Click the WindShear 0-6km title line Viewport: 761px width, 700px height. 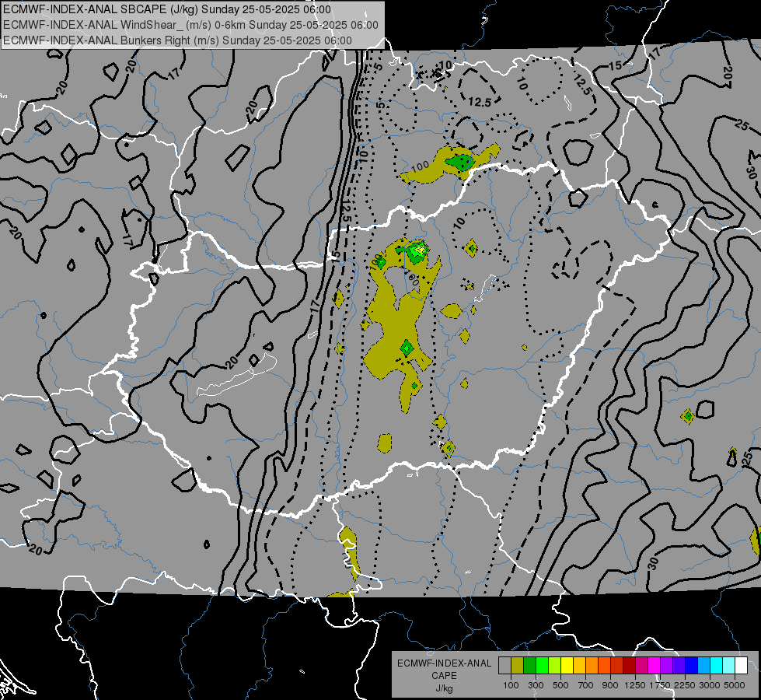coord(190,25)
